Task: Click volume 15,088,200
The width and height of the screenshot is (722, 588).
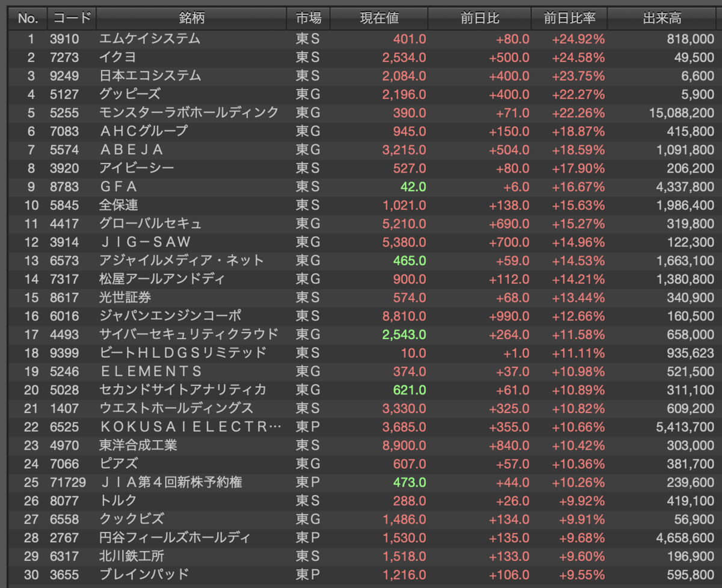Action: (682, 113)
